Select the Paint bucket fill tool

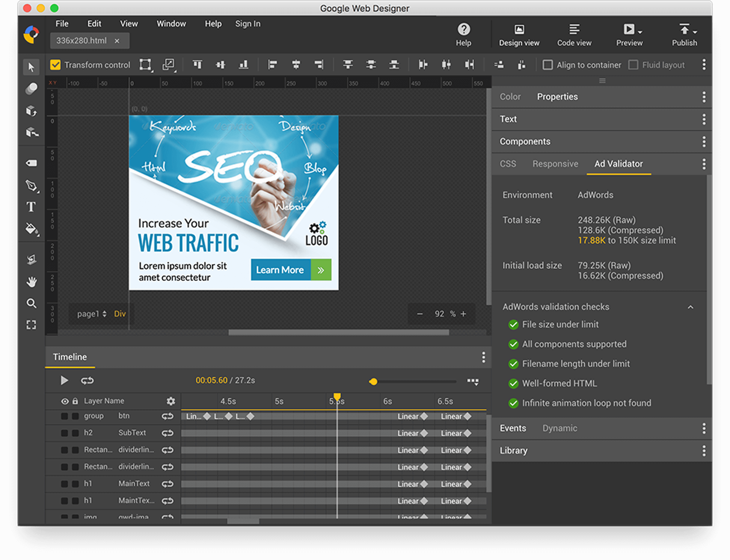(x=32, y=229)
